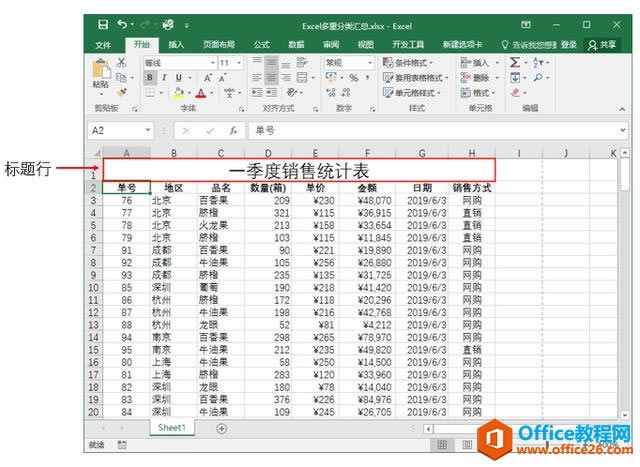Viewport: 640px width, 467px height.
Task: Switch to the 数据 ribbon tab
Action: click(296, 44)
